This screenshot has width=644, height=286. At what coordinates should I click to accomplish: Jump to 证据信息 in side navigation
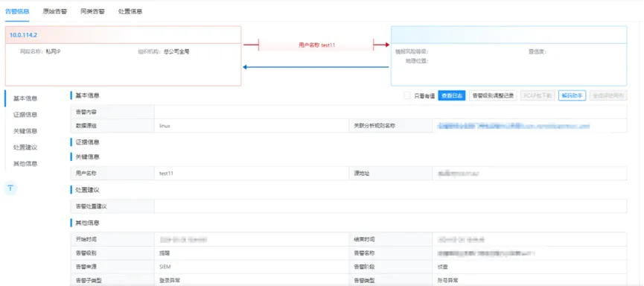coord(25,115)
